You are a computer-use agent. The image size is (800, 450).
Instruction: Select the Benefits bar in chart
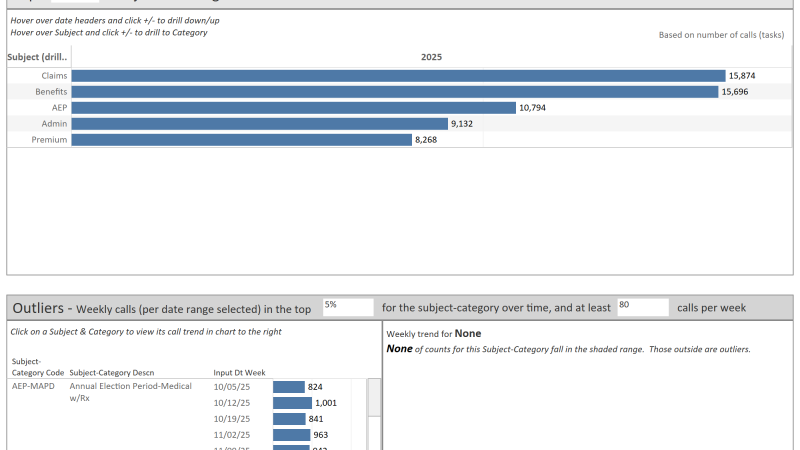tap(394, 92)
